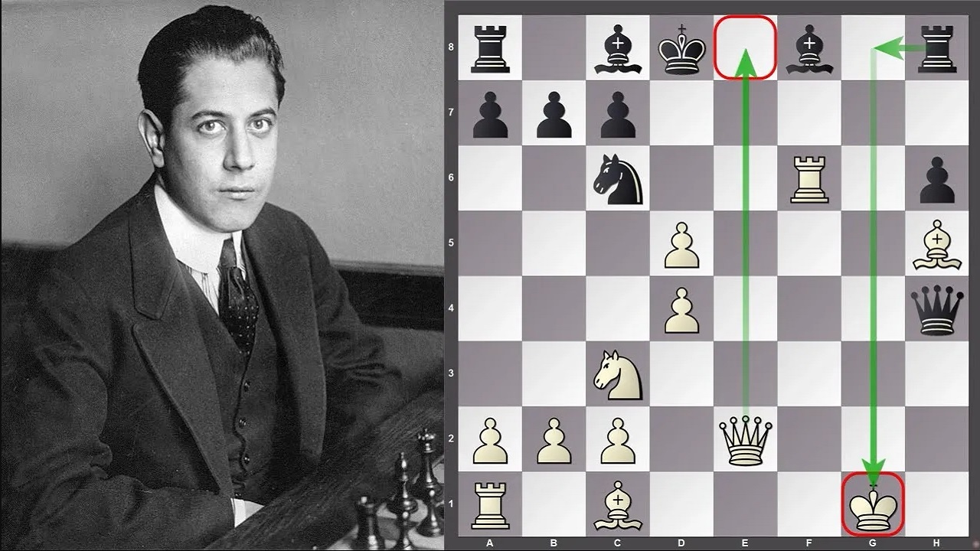The height and width of the screenshot is (551, 980).
Task: Click the black king on d8
Action: (681, 47)
